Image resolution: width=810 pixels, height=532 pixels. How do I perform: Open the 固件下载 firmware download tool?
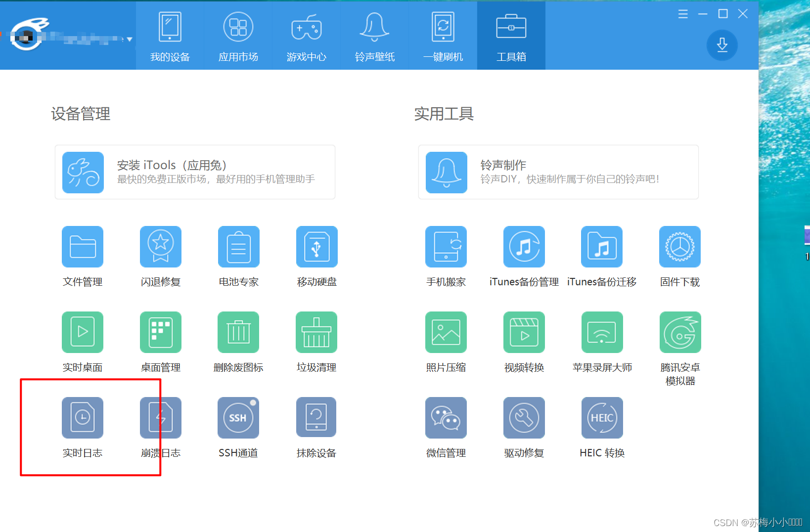[680, 247]
